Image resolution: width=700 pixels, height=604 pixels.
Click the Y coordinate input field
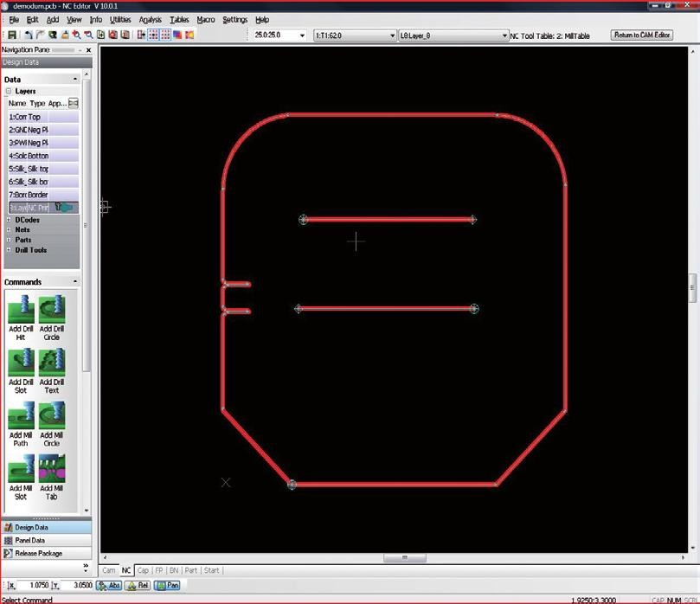click(x=77, y=585)
